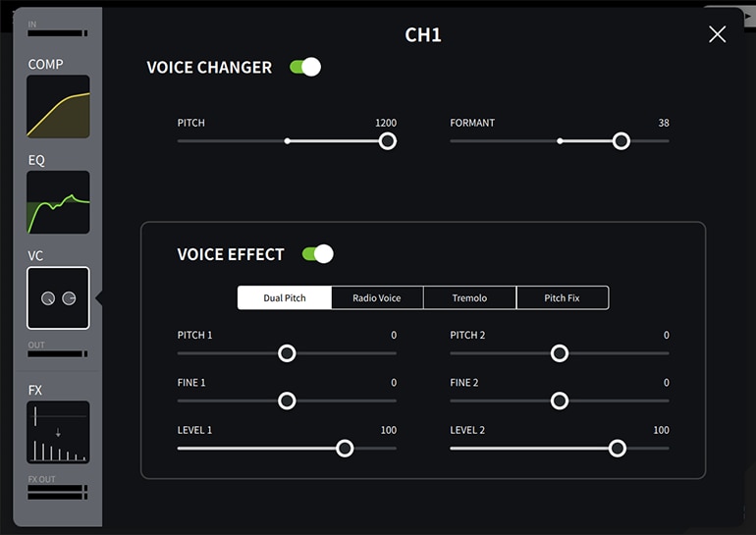Disable the Voice Effect switch
This screenshot has height=535, width=756.
tap(318, 254)
